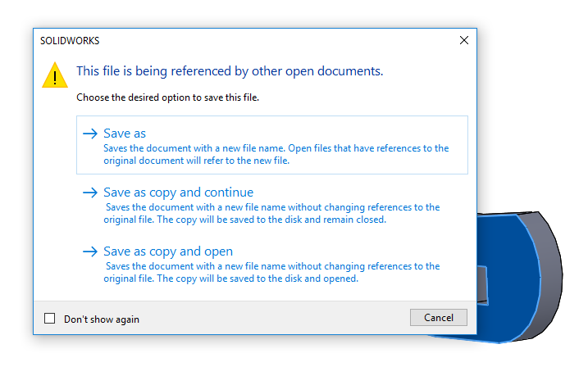Click arrow icon beside Save as copy and open
This screenshot has width=588, height=385.
pyautogui.click(x=90, y=251)
